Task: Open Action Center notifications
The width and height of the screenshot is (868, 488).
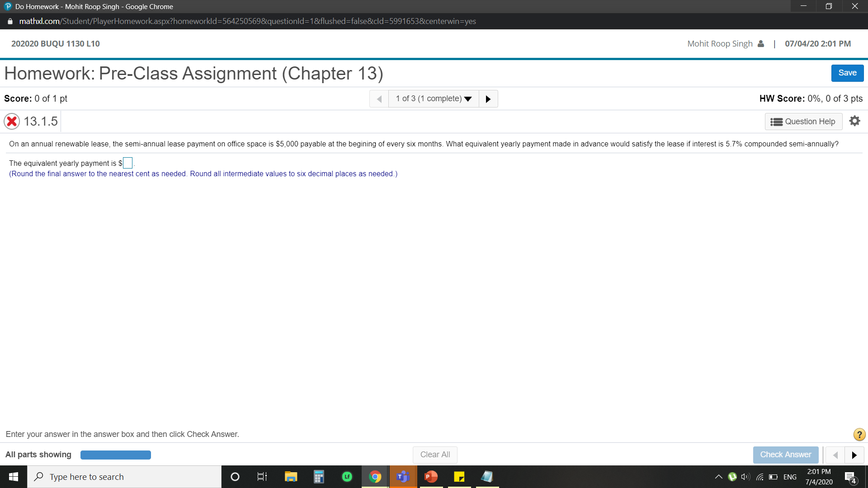Action: coord(852,477)
